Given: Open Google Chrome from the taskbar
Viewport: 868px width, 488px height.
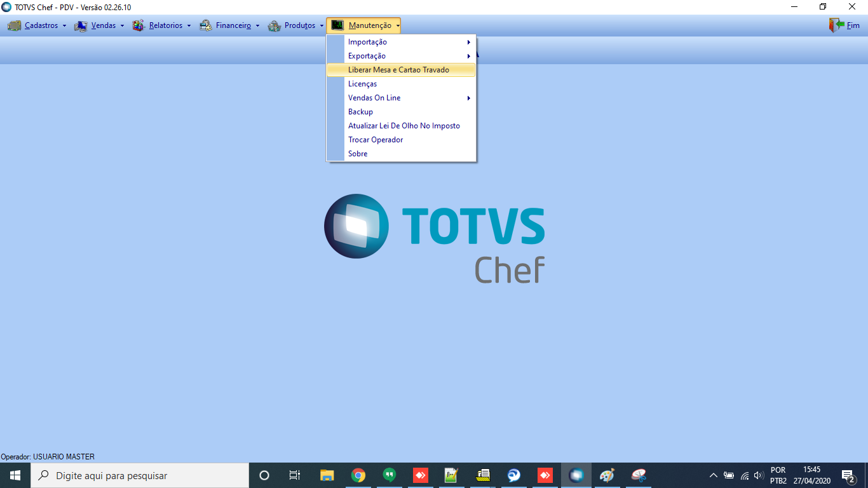Looking at the screenshot, I should click(x=358, y=475).
